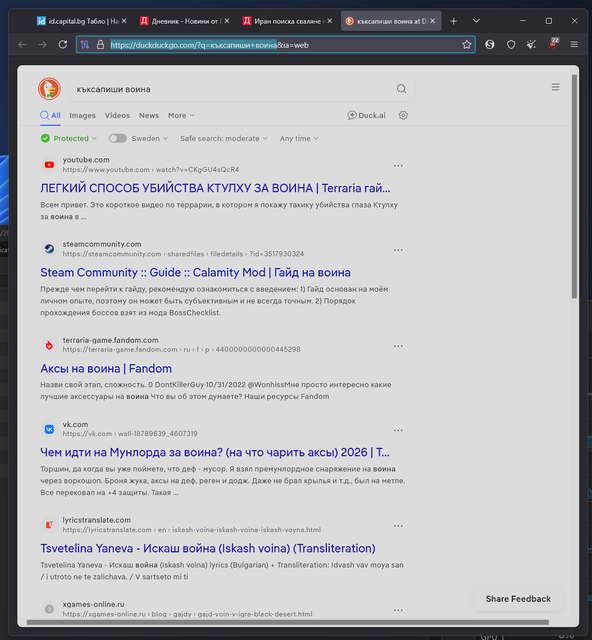Click the DuckDuckGo logo
The image size is (592, 640).
coord(49,89)
